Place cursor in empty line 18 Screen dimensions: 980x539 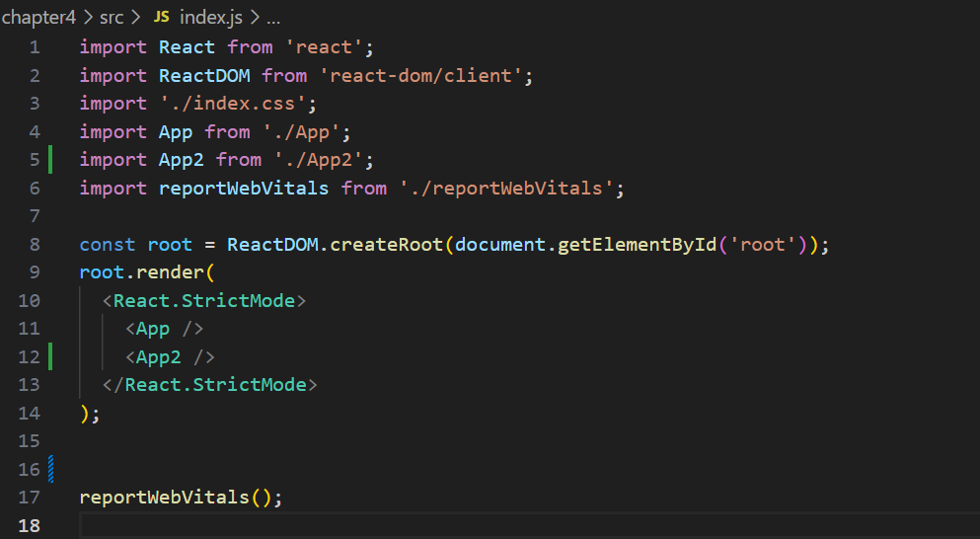pos(529,526)
